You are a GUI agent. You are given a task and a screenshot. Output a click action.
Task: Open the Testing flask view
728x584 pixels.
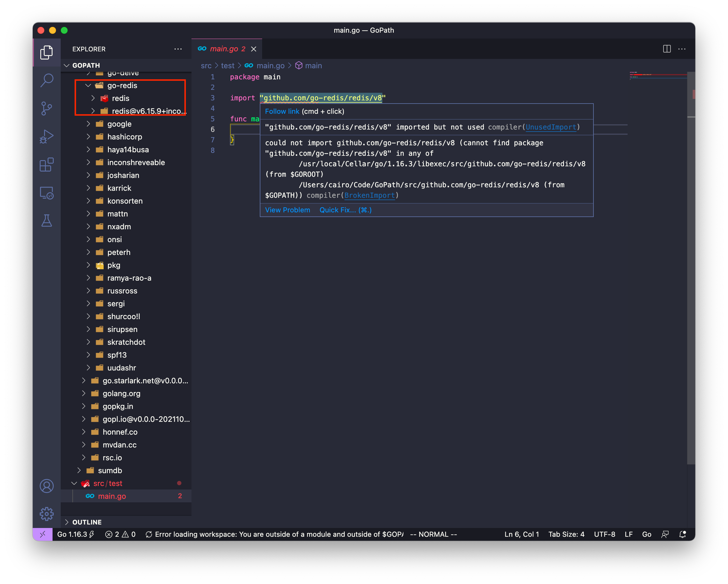coord(47,221)
